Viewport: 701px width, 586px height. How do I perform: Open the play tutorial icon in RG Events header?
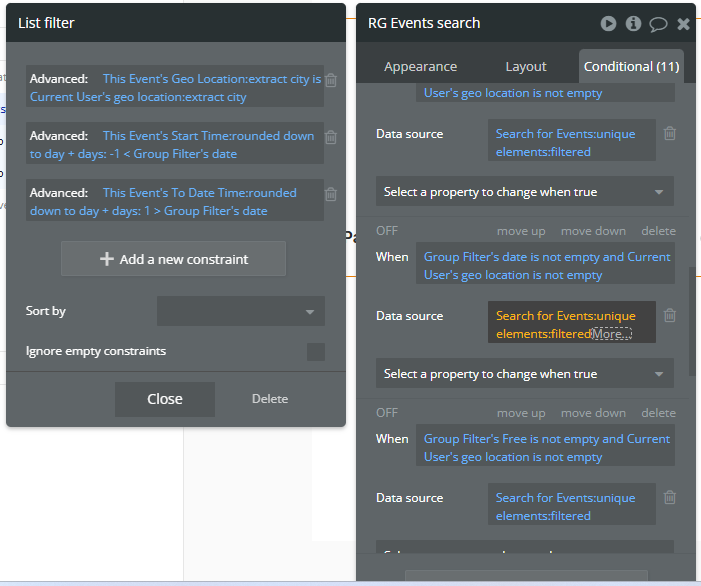[608, 23]
